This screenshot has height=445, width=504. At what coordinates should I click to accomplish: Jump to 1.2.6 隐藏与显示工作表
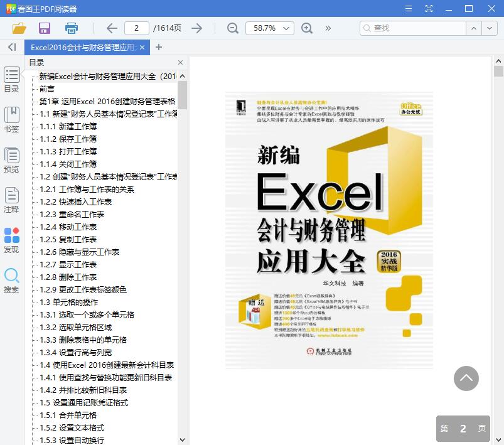pos(79,252)
